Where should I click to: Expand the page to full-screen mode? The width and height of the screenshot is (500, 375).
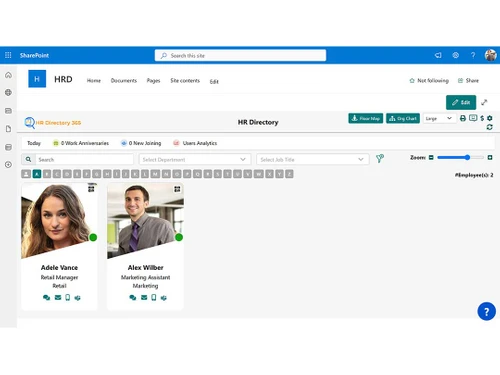click(x=484, y=102)
